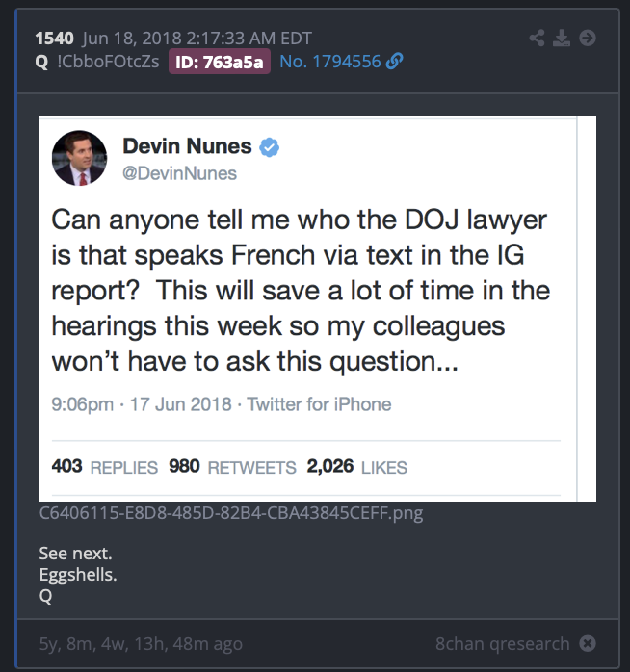The image size is (630, 672).
Task: Click the share icon for post 1540
Action: [x=538, y=39]
